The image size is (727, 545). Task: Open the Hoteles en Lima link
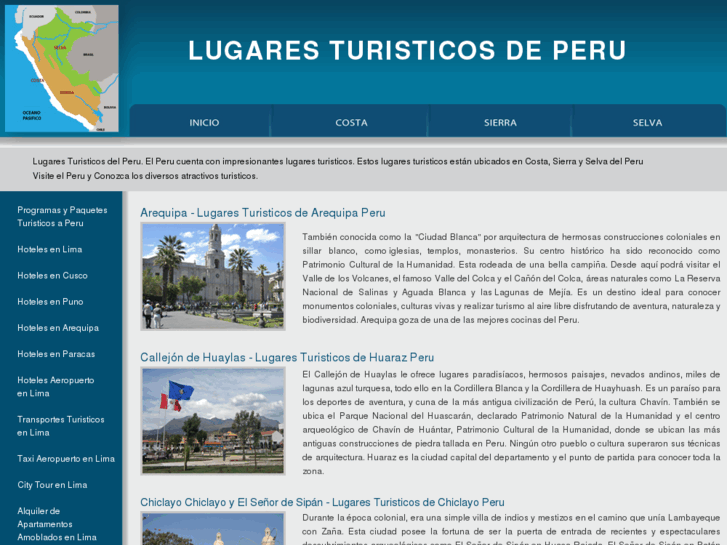click(50, 249)
